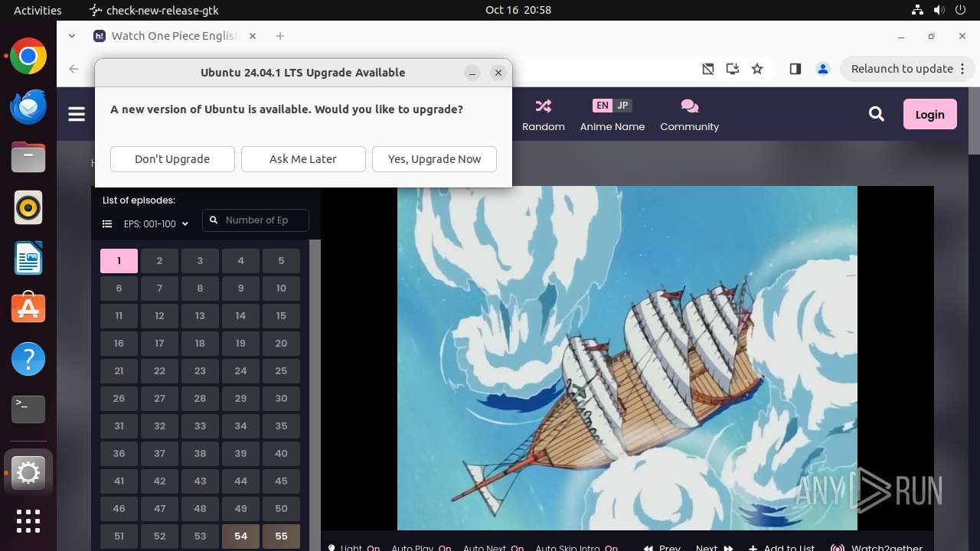
Task: Open Chrome three-dot menu
Action: (963, 69)
